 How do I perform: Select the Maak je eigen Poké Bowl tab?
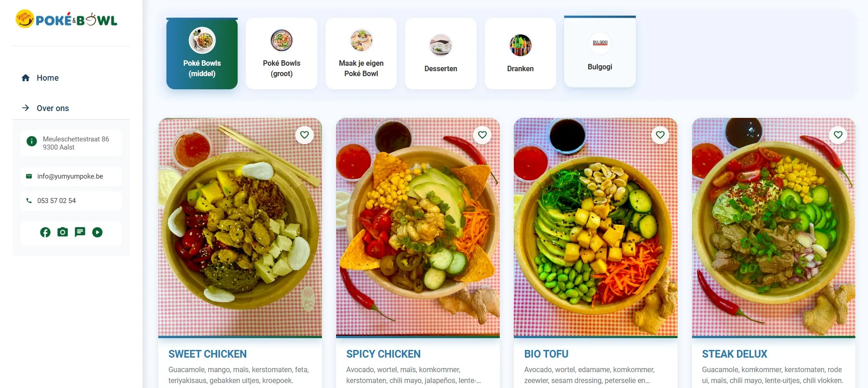(361, 53)
